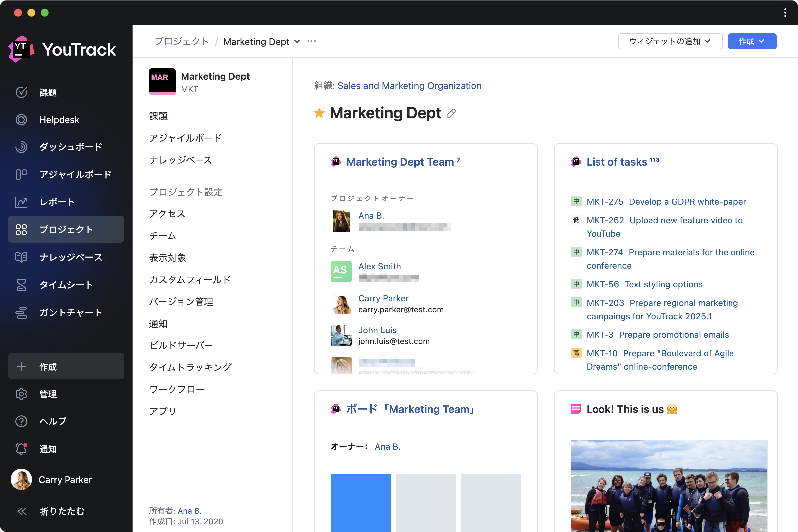Open アジャイルボード in project menu
The image size is (798, 532).
click(186, 138)
